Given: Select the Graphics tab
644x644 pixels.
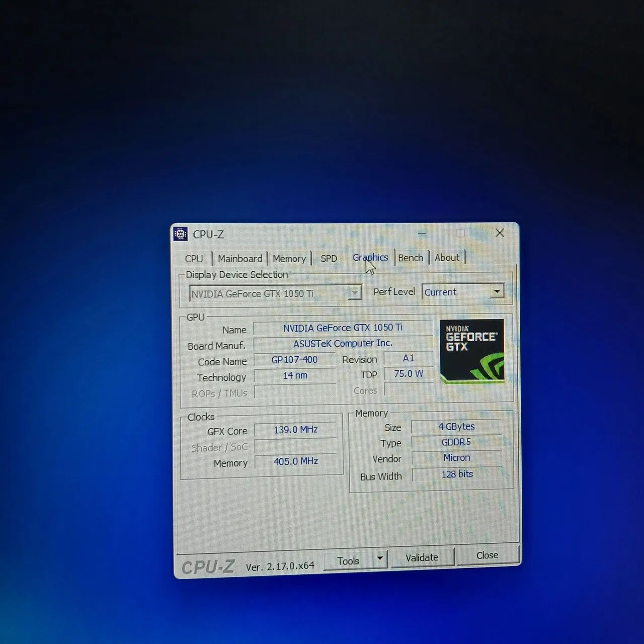Looking at the screenshot, I should coord(370,257).
